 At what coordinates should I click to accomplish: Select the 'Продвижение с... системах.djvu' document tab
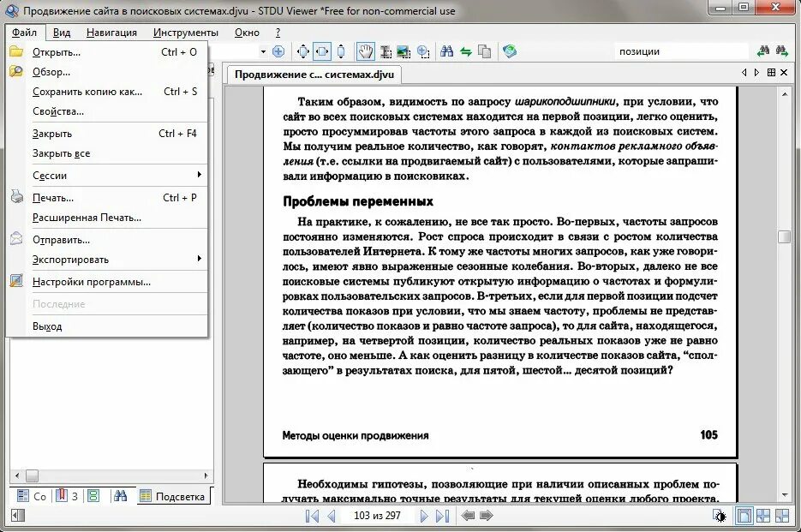click(314, 75)
